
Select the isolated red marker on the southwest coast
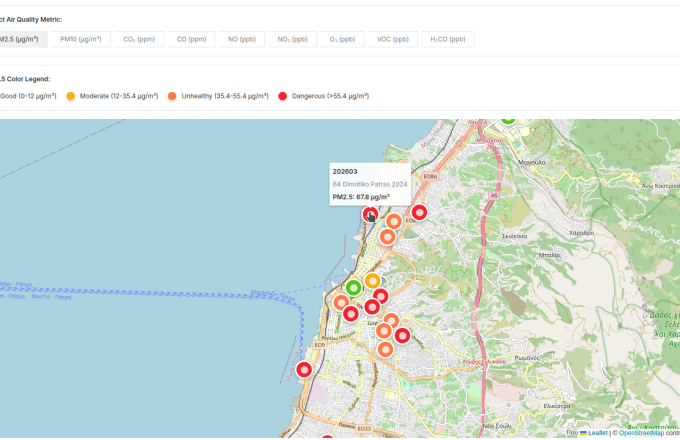304,369
